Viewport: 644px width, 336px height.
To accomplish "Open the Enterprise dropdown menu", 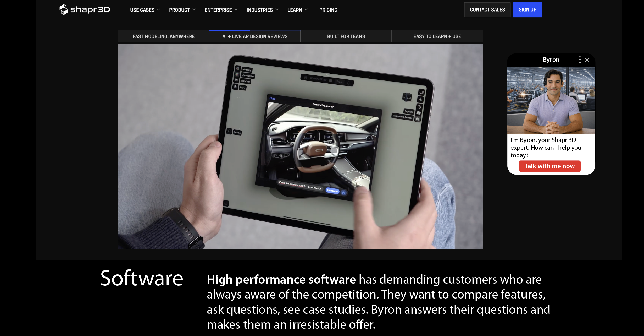I will (x=221, y=10).
